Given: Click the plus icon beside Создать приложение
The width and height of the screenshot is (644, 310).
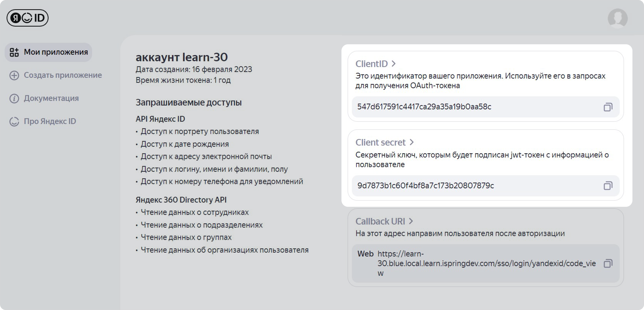Looking at the screenshot, I should 14,75.
